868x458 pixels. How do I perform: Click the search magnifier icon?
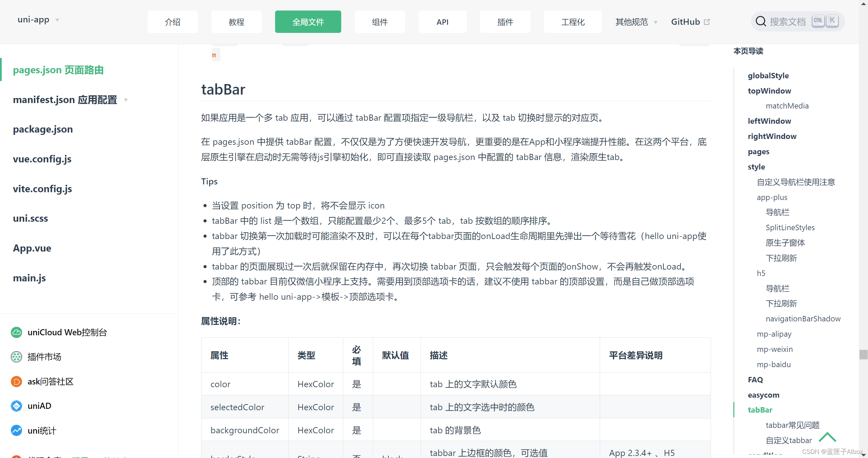tap(760, 22)
